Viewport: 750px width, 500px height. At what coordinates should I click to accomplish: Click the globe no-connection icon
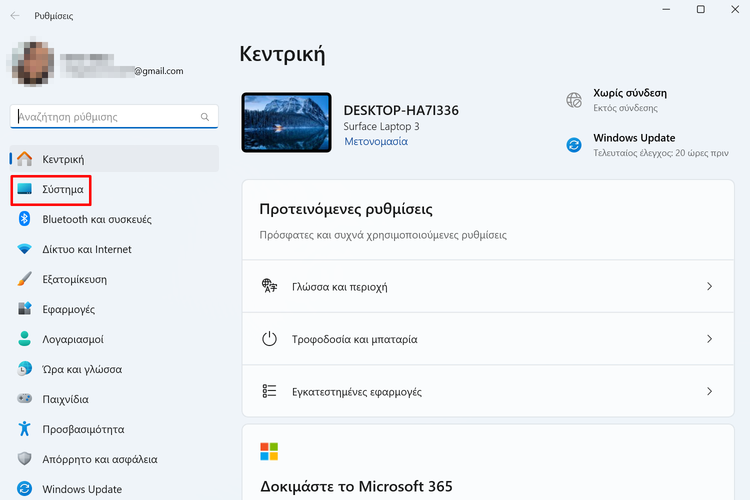[574, 100]
